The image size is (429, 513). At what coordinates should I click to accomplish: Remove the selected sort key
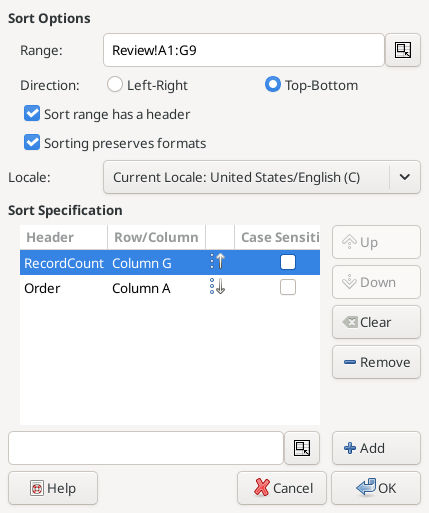tap(376, 362)
